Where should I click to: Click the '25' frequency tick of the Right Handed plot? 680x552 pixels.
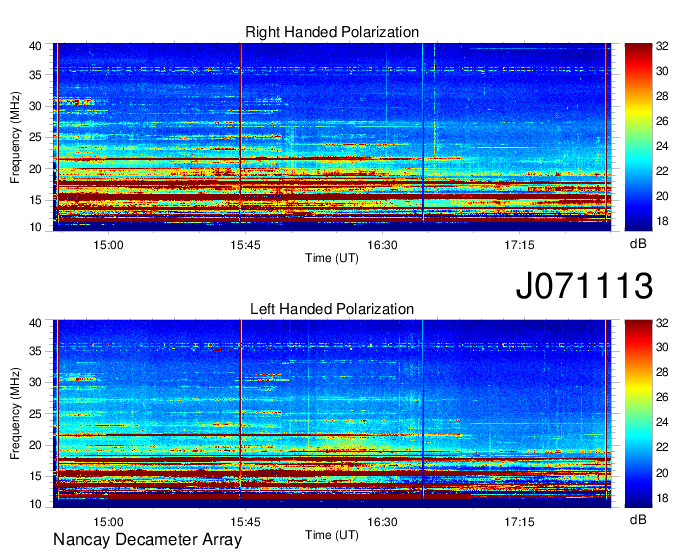36,137
